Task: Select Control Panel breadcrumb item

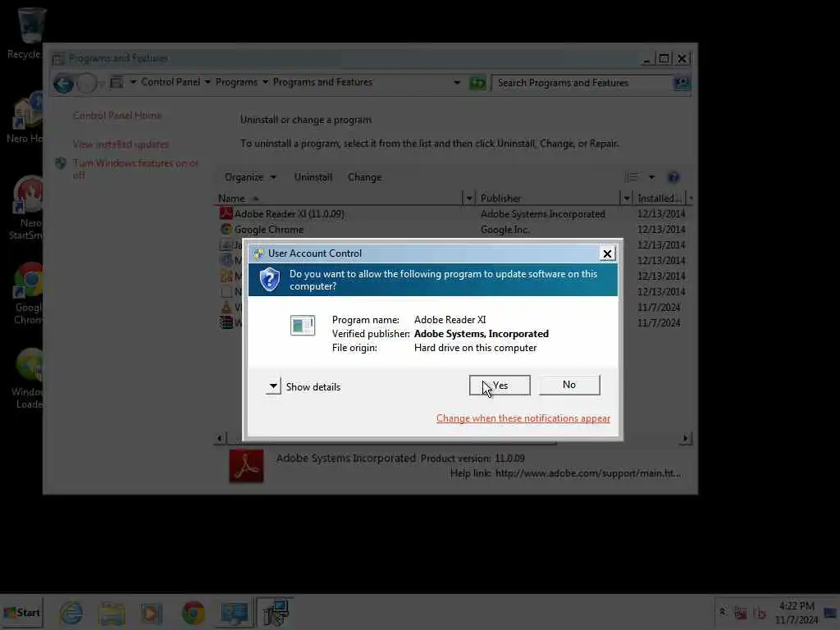Action: coord(171,82)
